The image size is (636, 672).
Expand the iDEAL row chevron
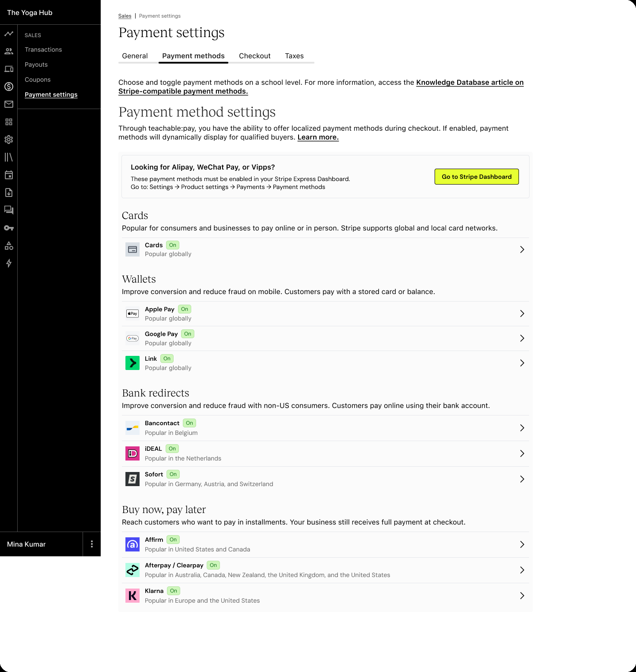(x=522, y=453)
